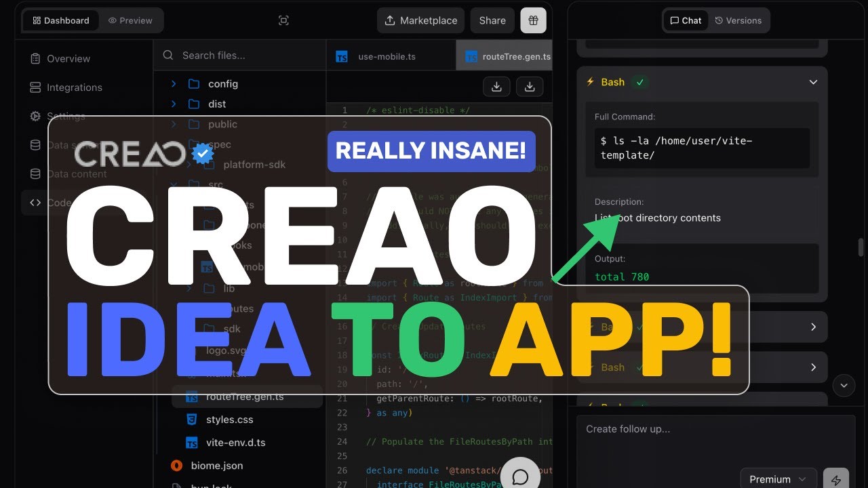Select the dist folder name
Screen dimensions: 868x488
(217, 104)
